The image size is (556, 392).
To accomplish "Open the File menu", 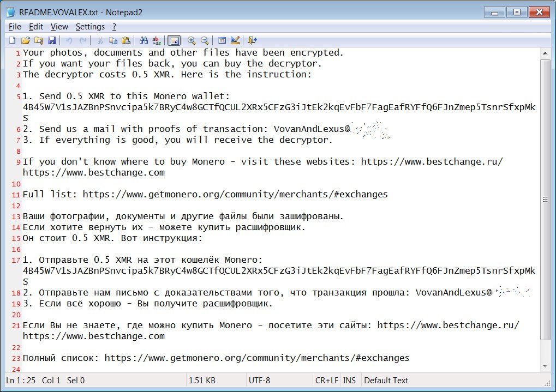I will [x=15, y=26].
